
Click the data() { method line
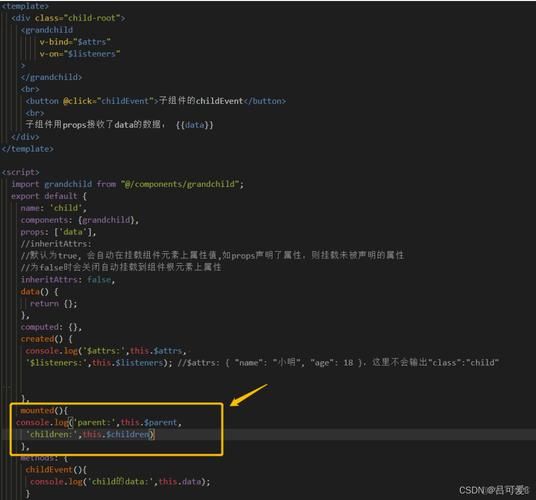point(39,292)
